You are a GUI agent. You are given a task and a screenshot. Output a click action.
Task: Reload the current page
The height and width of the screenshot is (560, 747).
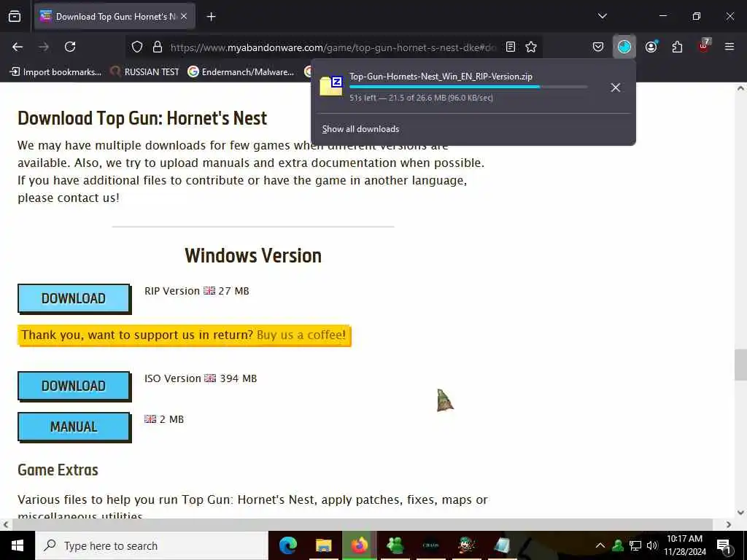[x=70, y=47]
